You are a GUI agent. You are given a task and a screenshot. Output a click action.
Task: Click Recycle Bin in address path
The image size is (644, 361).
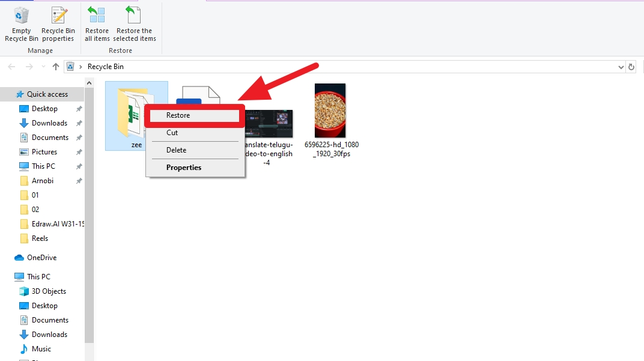[106, 67]
